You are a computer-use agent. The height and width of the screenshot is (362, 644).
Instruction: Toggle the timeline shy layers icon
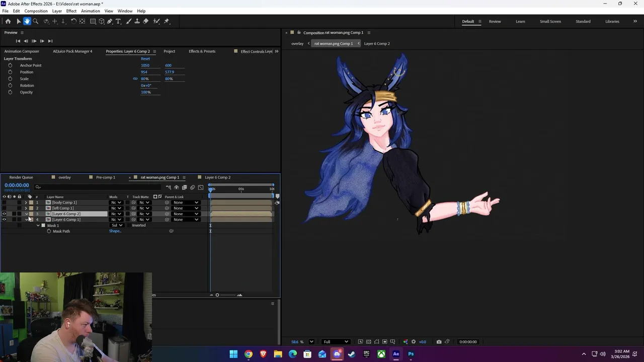click(176, 188)
